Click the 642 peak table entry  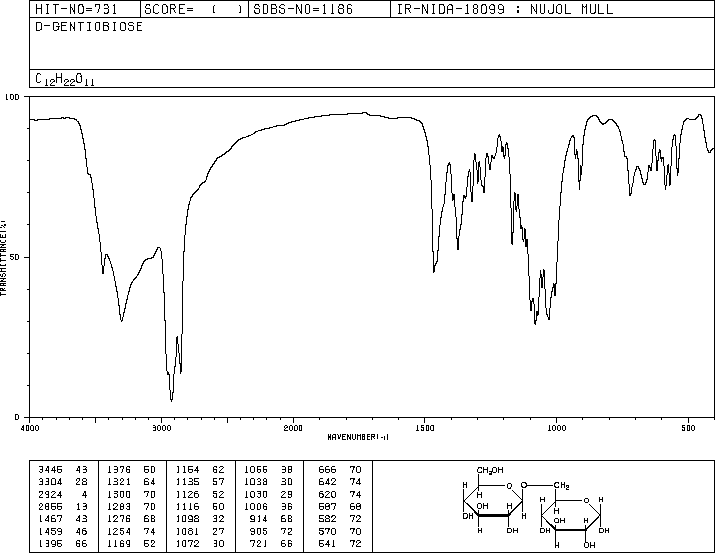340,482
